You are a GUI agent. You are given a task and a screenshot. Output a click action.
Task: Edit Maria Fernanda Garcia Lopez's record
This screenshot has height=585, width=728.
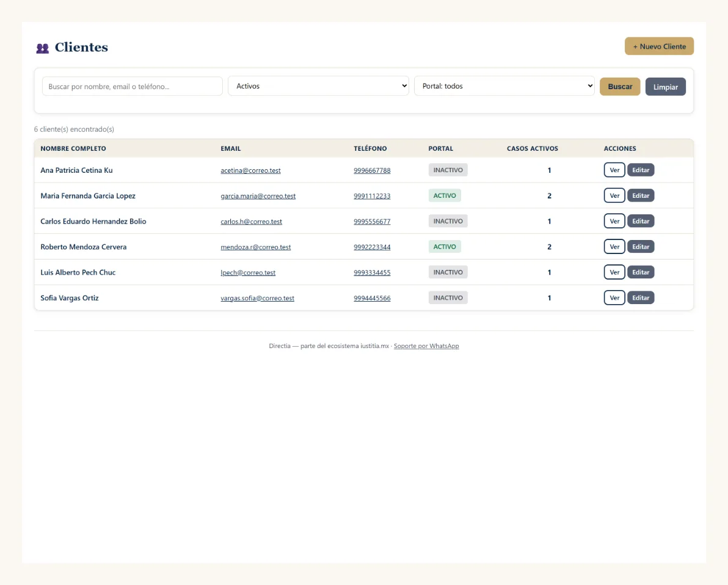[640, 195]
